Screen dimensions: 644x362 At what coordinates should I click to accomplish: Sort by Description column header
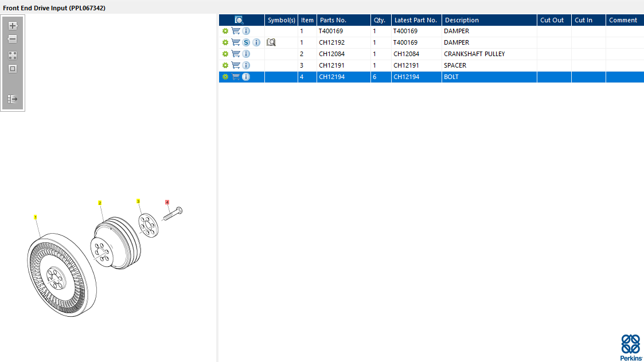coord(490,20)
